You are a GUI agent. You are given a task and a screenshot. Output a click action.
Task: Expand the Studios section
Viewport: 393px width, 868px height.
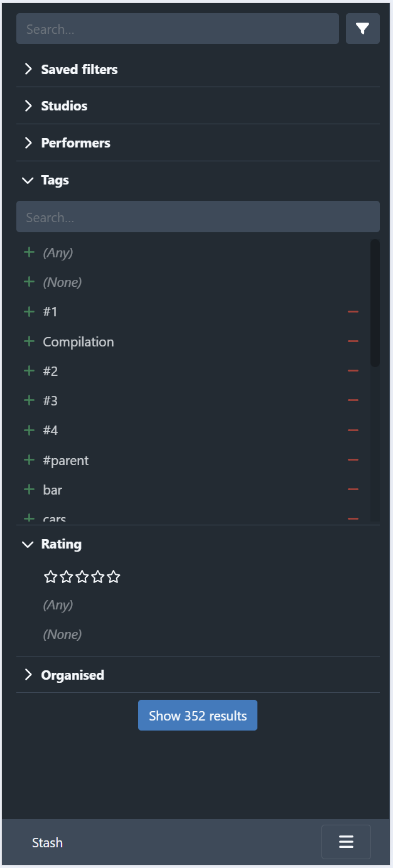coord(198,105)
